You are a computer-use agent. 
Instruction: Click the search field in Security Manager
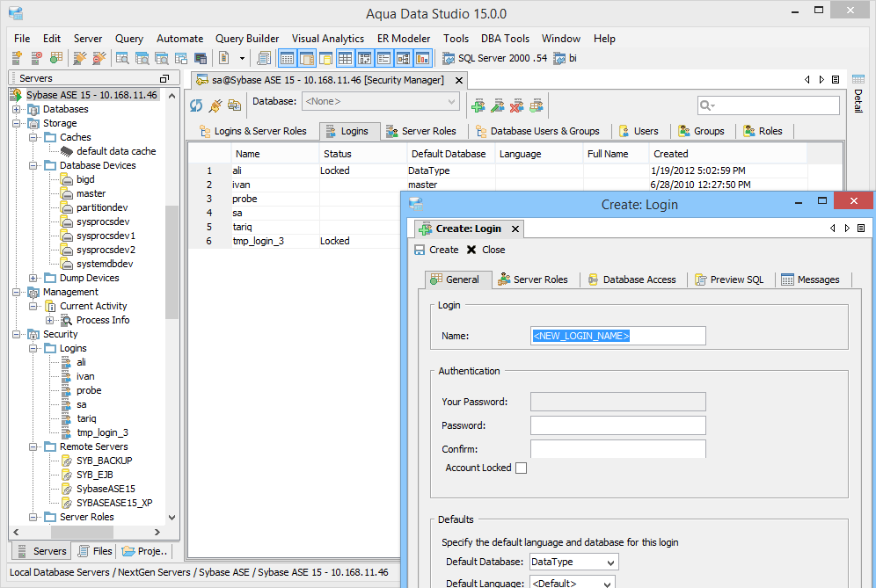(769, 105)
